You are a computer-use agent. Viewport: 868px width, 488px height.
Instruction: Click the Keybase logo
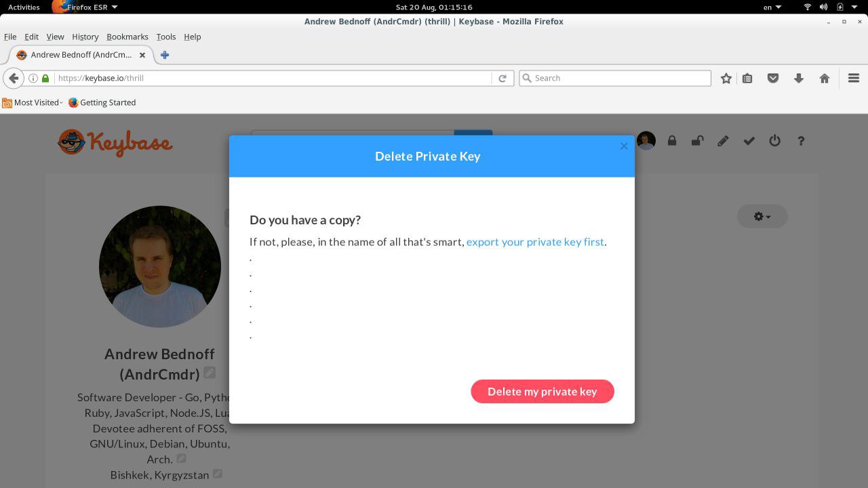115,143
